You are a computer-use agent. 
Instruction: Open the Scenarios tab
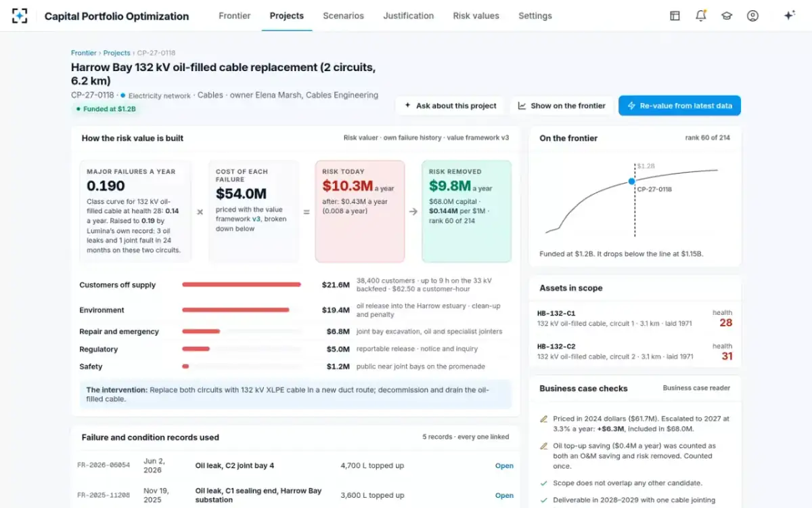click(343, 16)
